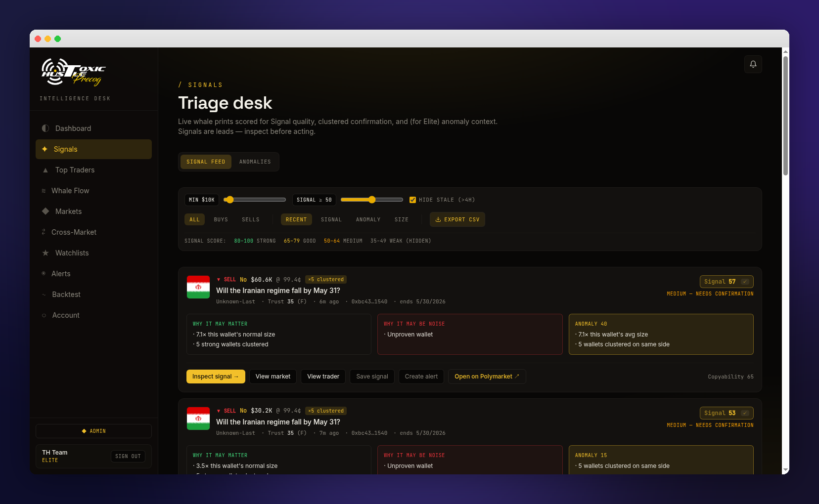Click the Inspect signal button
The height and width of the screenshot is (504, 819).
[216, 377]
